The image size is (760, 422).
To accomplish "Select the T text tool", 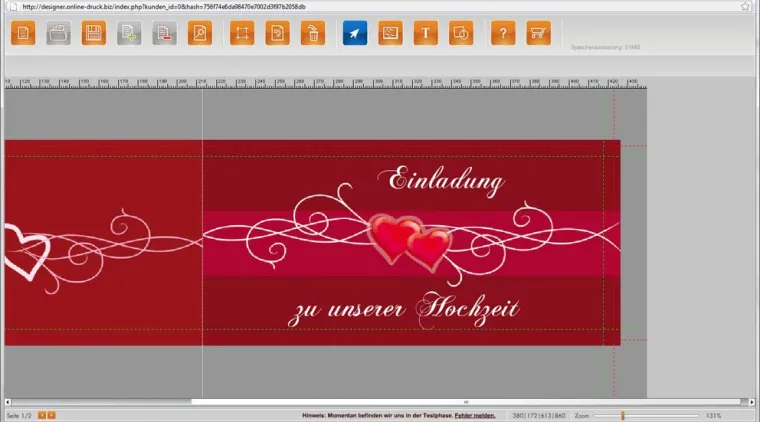I will coord(426,33).
